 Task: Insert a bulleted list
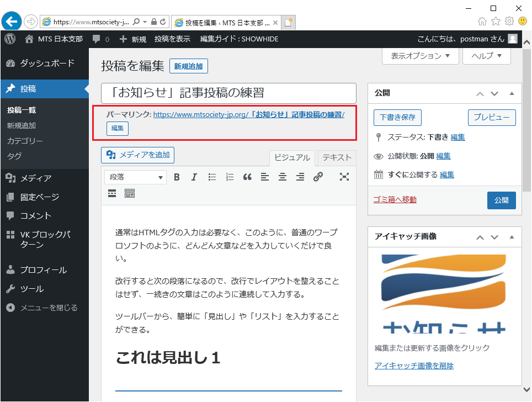click(x=212, y=177)
